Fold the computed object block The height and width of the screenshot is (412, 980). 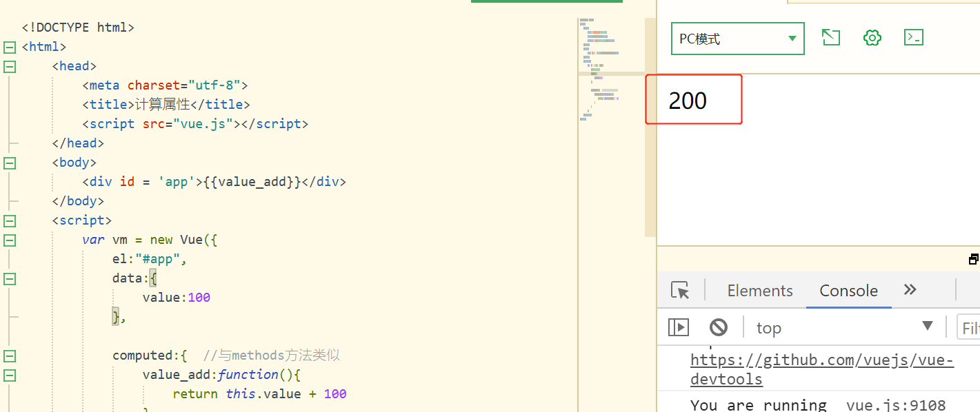click(x=9, y=356)
